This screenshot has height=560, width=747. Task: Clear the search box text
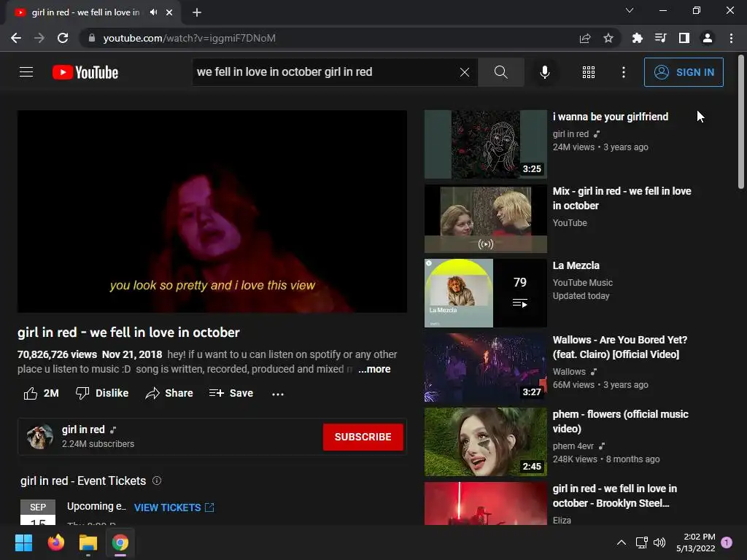(465, 72)
